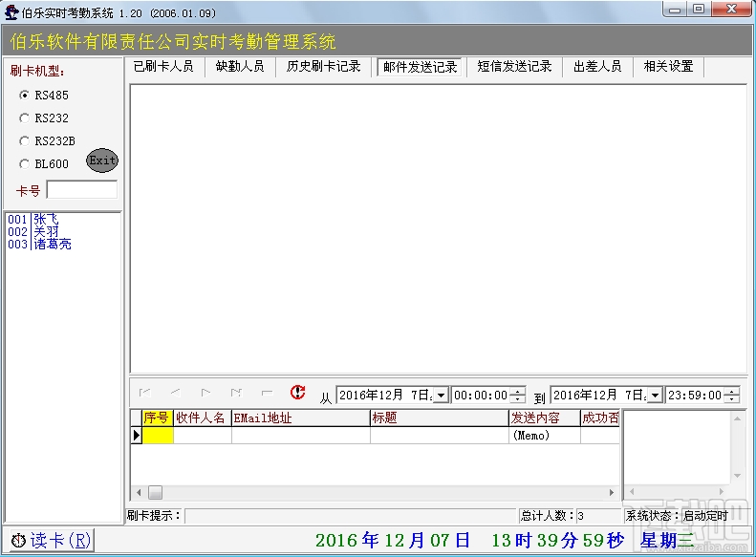Decrease the start time 00:00:00 spinner

(x=518, y=399)
